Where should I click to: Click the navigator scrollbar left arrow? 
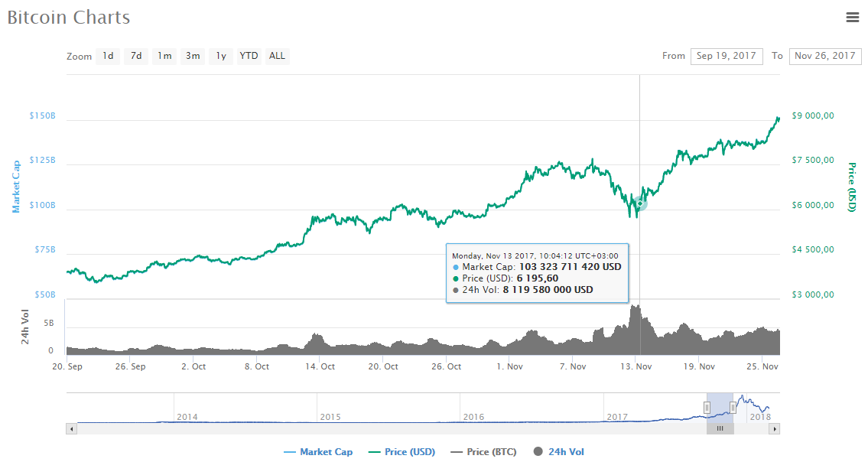[x=71, y=429]
